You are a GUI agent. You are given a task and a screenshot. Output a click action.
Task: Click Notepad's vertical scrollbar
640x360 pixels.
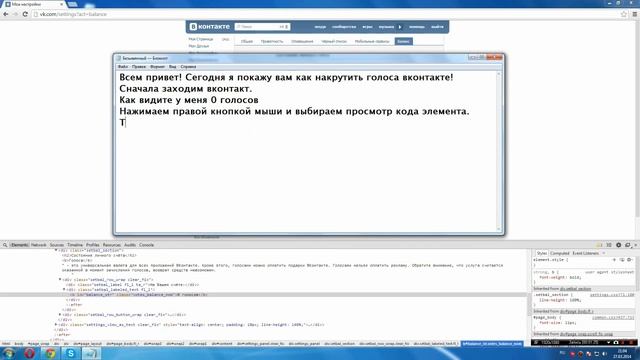498,151
